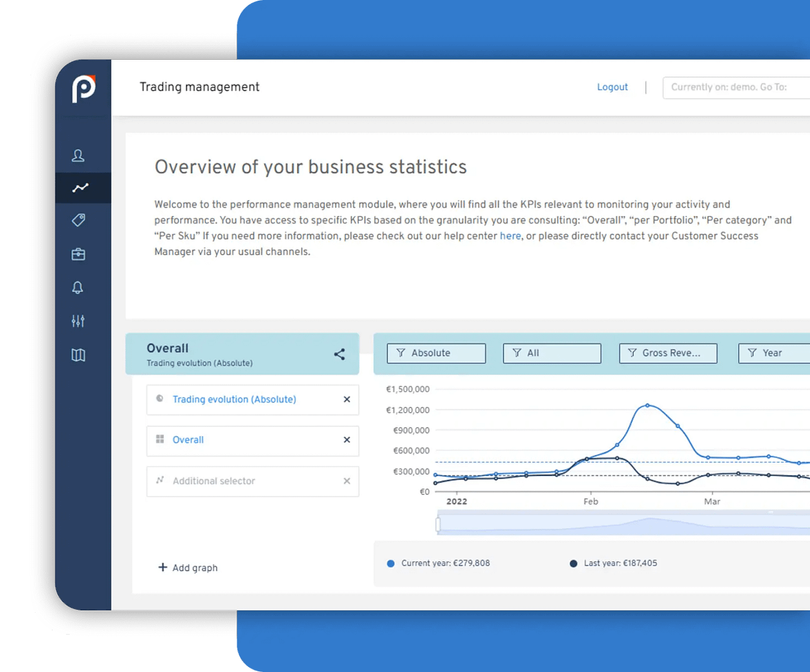Click the P logo at top
Screen dimensions: 810x672
pos(83,88)
